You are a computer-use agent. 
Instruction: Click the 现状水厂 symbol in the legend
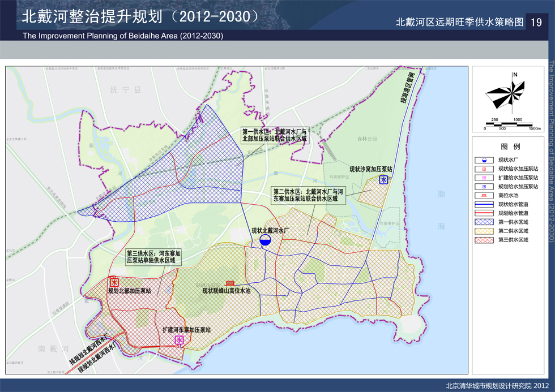coord(485,161)
